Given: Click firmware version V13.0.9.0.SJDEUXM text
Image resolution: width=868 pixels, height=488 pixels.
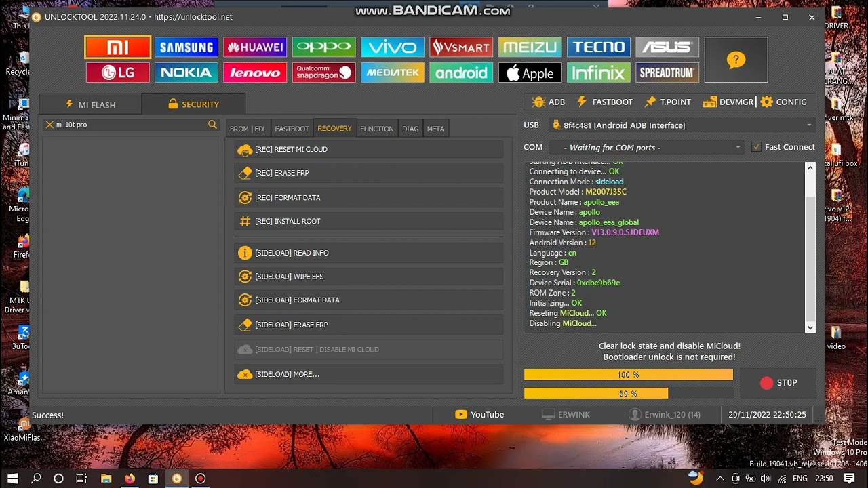Looking at the screenshot, I should tap(625, 232).
